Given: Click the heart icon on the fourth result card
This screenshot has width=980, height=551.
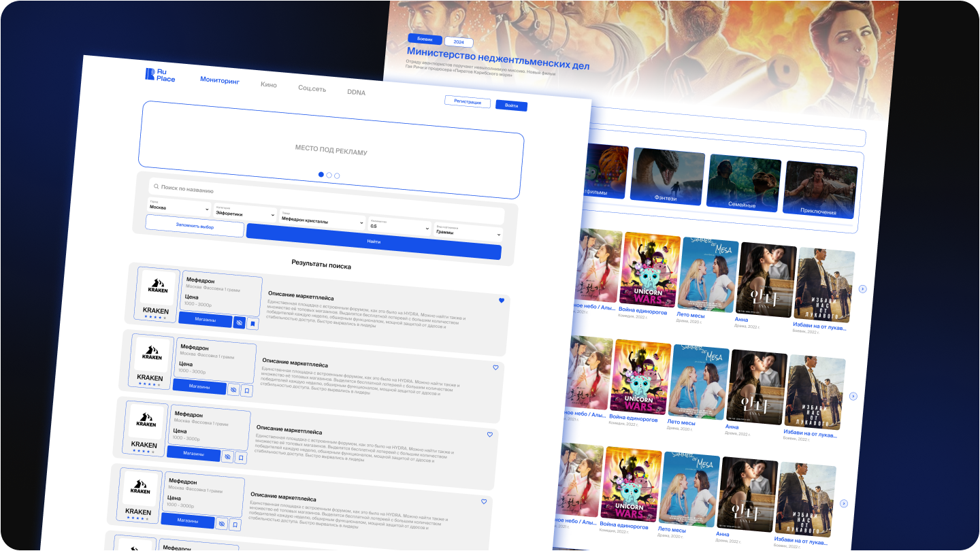Looking at the screenshot, I should click(x=484, y=501).
